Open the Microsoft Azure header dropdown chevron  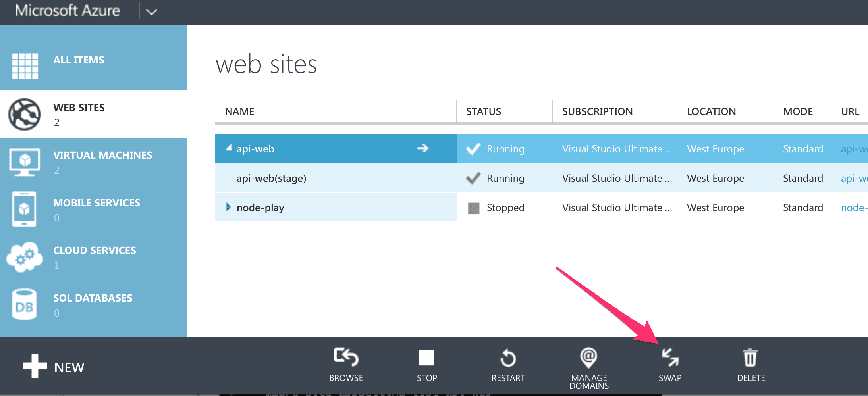pos(152,12)
